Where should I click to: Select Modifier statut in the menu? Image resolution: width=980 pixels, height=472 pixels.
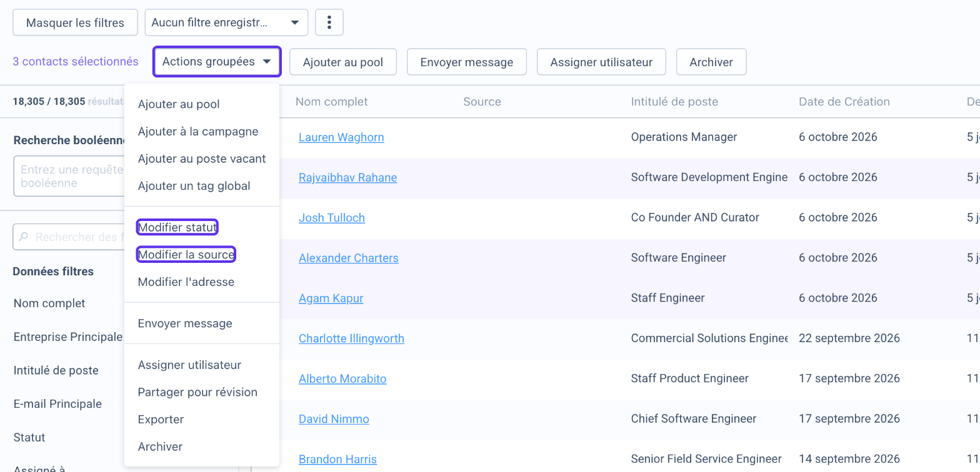point(177,227)
